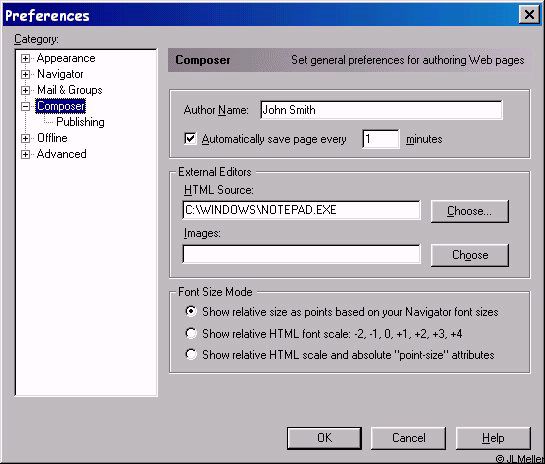Choose an Images external editor
Screen dimensions: 545x464
tap(470, 255)
